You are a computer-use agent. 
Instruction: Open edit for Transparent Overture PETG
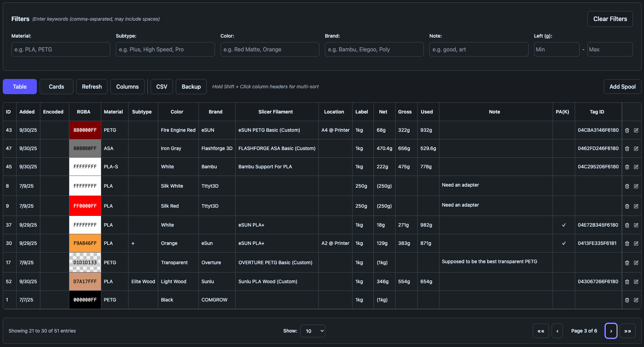tap(636, 263)
